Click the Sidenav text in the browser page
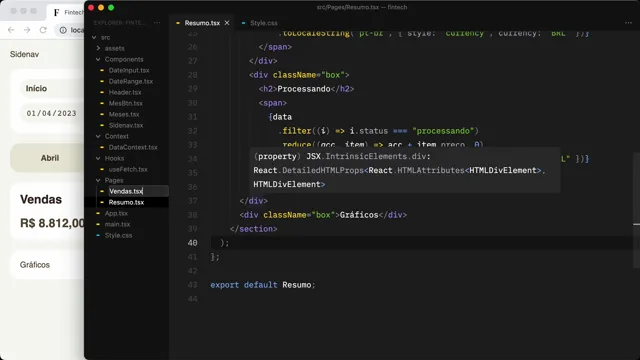Image resolution: width=640 pixels, height=360 pixels. pyautogui.click(x=24, y=54)
